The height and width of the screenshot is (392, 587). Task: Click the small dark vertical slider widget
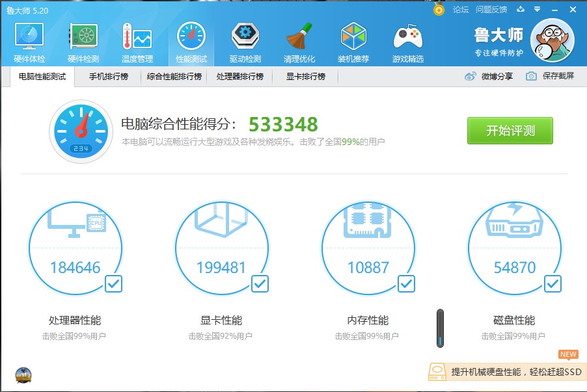[440, 328]
